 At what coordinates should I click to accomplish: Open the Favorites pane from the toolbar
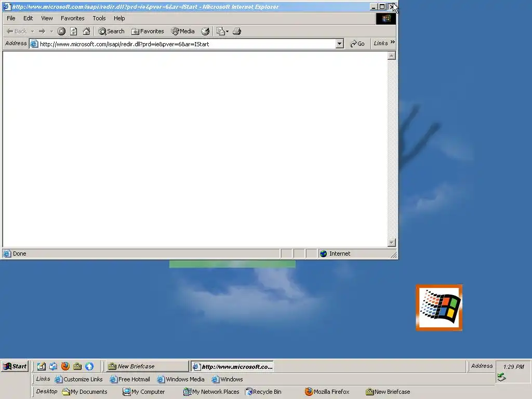(x=148, y=31)
